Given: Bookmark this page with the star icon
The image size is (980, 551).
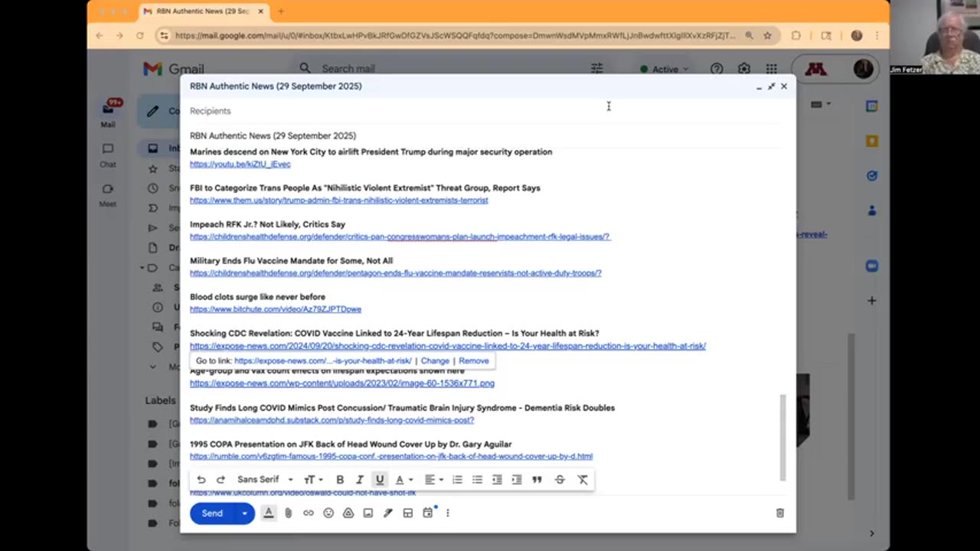Looking at the screenshot, I should pos(767,35).
